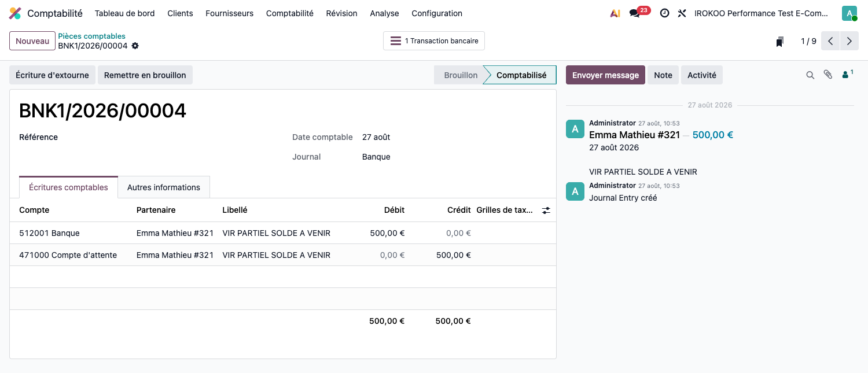
Task: Go to the next record arrow
Action: pos(849,41)
